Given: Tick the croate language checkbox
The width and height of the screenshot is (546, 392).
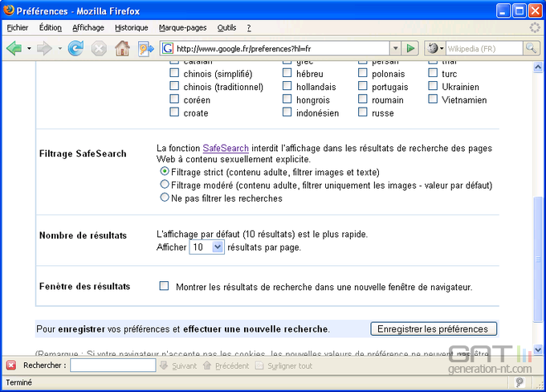Looking at the screenshot, I should pos(174,112).
